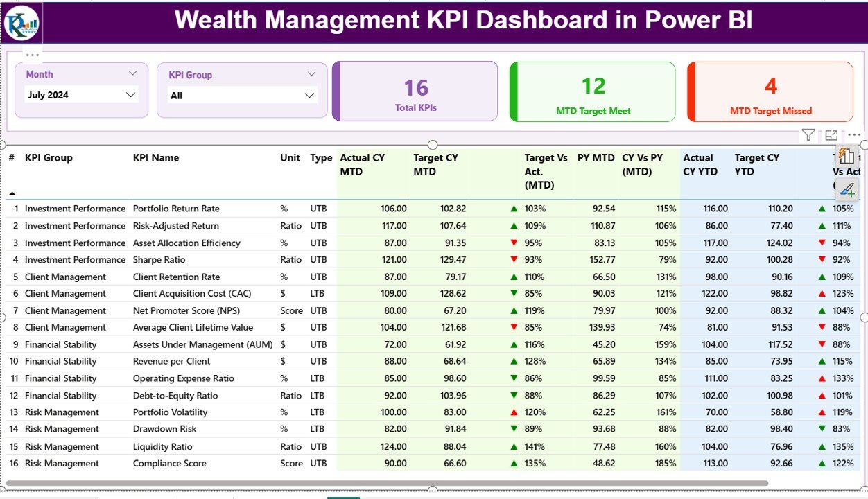Click the KR company logo
This screenshot has height=499, width=868.
click(21, 23)
